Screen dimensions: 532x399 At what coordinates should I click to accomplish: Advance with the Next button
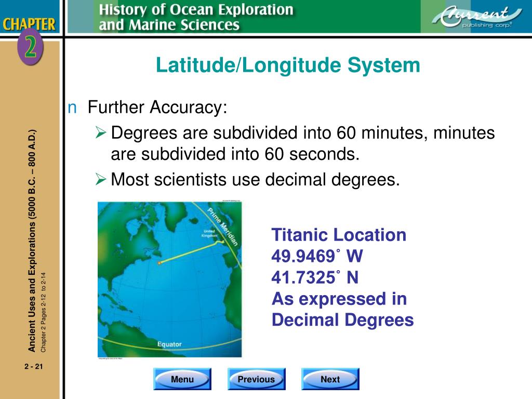tap(330, 379)
